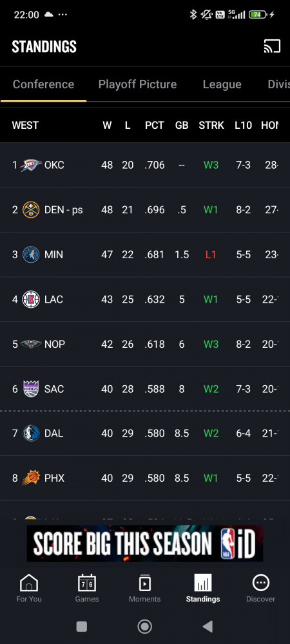Sort by the STRK column header

211,126
